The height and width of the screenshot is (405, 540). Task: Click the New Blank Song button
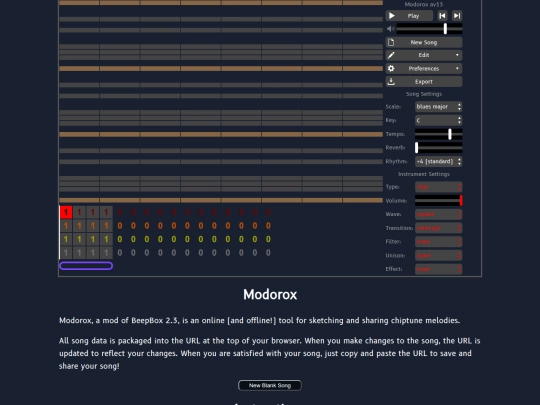coord(270,385)
